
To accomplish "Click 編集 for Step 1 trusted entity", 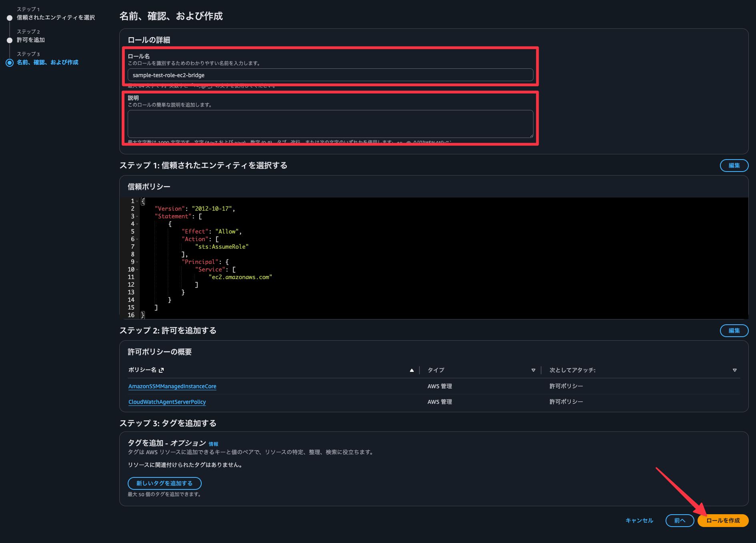I will (734, 166).
